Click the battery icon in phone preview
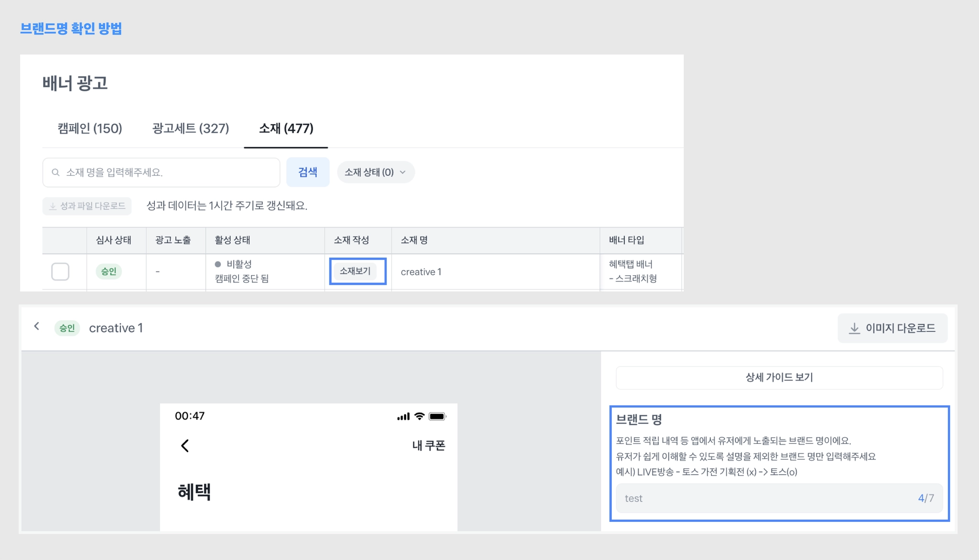Screen dimensions: 979x560 click(437, 416)
